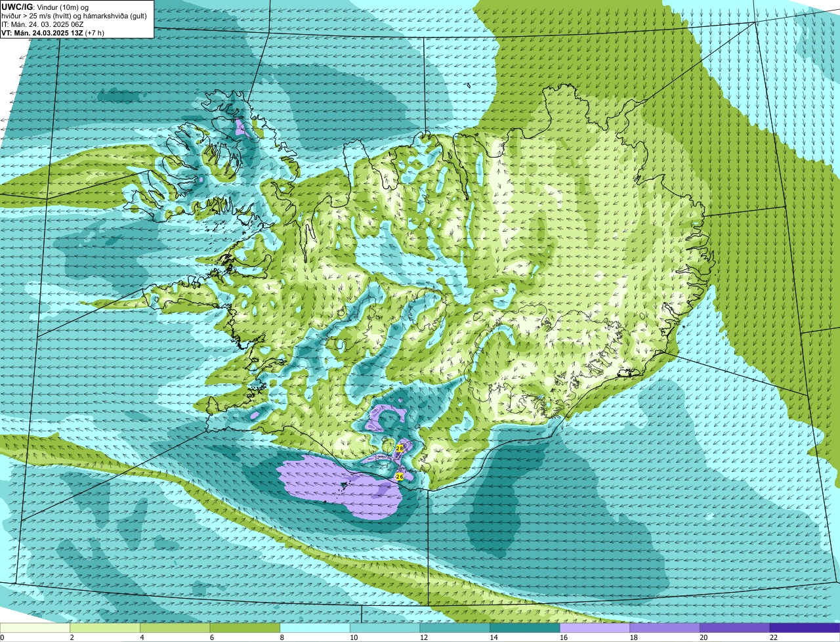Select the 4–6 m/s green legend swatch
This screenshot has height=642, width=840.
[x=175, y=628]
